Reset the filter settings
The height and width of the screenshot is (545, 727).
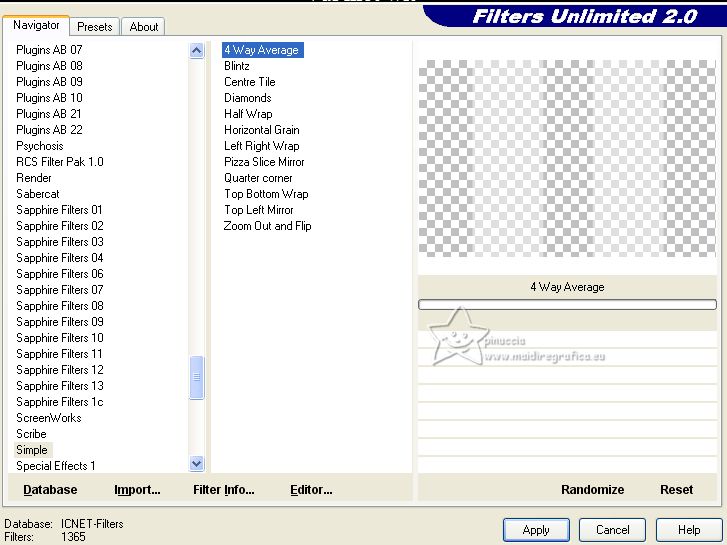coord(676,490)
